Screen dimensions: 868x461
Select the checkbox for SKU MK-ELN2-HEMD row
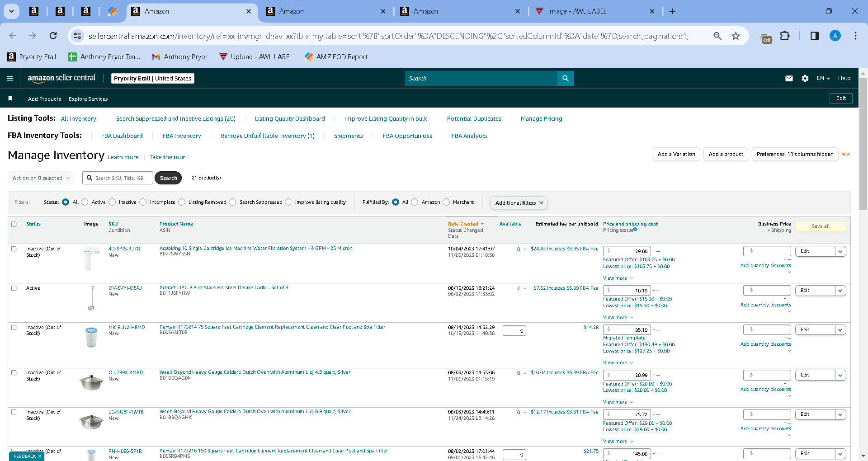point(14,328)
